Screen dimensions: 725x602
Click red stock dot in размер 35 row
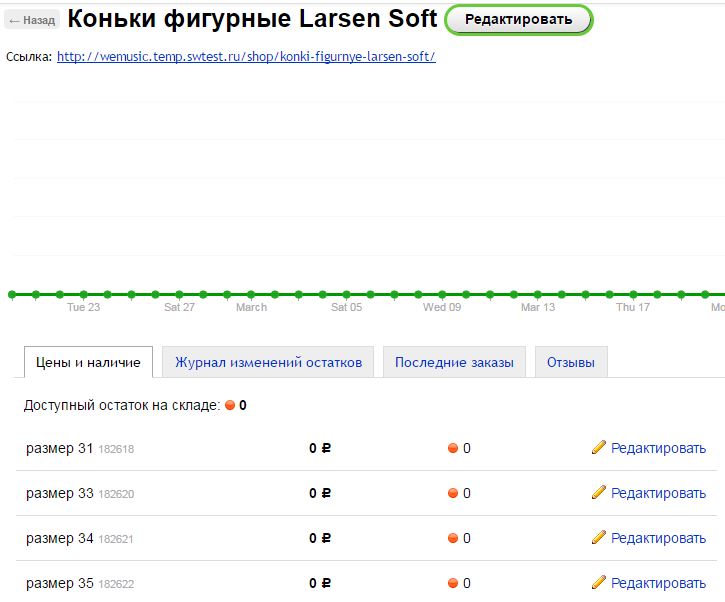pyautogui.click(x=453, y=583)
